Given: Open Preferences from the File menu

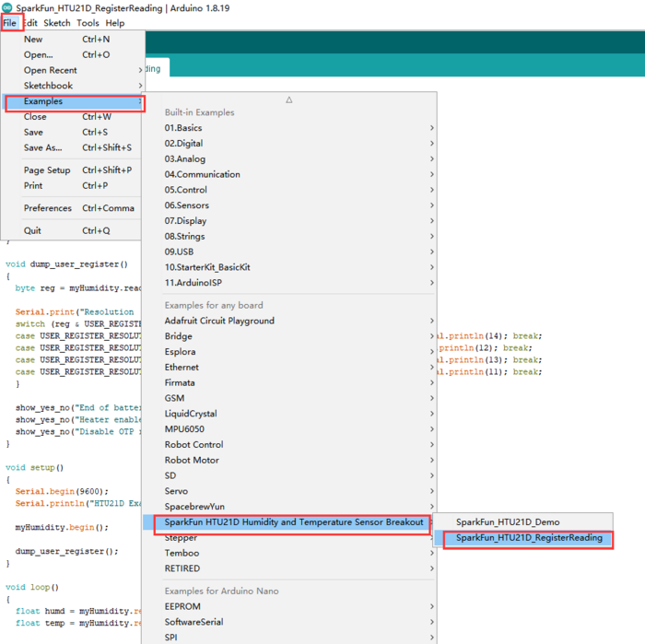Looking at the screenshot, I should click(73, 208).
